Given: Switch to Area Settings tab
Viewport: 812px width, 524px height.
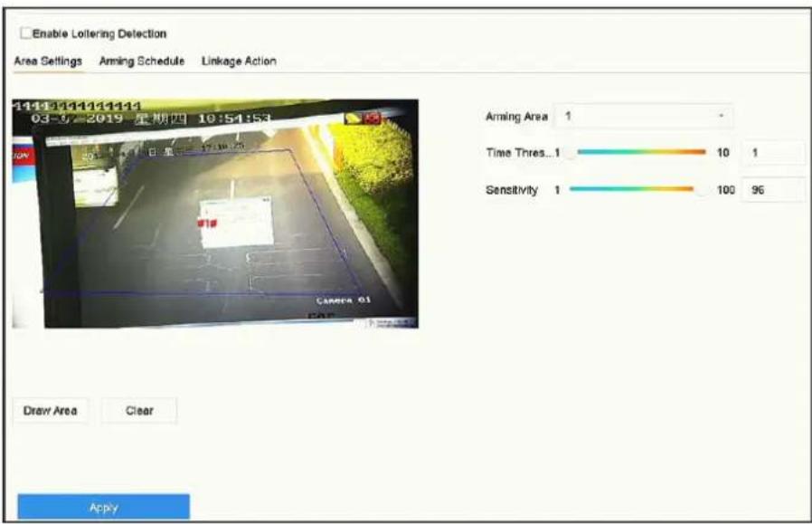Looking at the screenshot, I should click(x=48, y=62).
